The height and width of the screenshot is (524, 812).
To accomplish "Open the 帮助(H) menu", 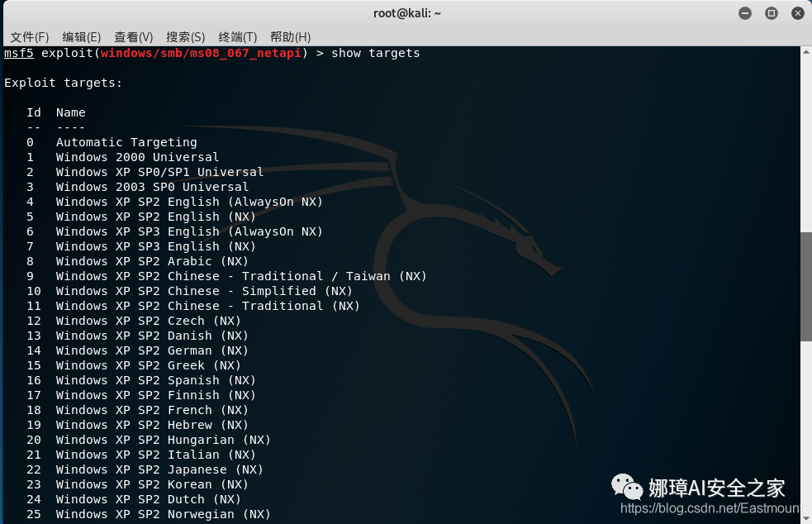I will point(291,37).
